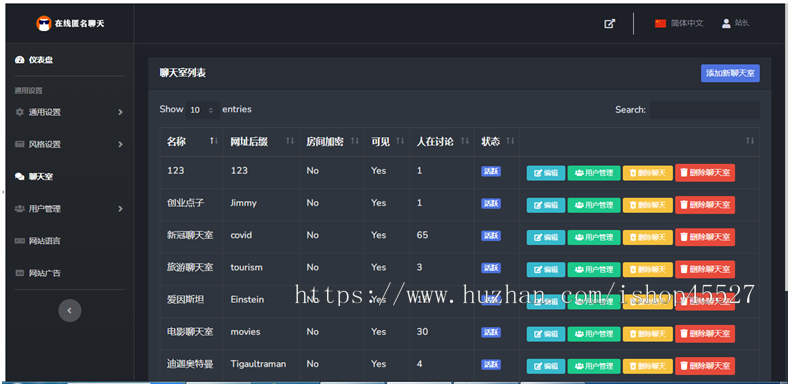Sort table by 房间加密 column
Viewport: 790px width, 386px height.
(x=332, y=142)
